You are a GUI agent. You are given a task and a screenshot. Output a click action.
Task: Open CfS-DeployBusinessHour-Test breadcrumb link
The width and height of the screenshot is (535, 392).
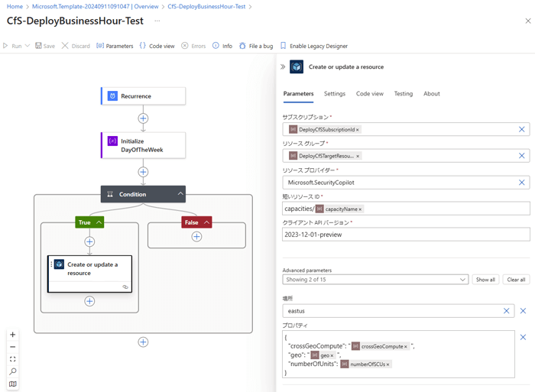pyautogui.click(x=206, y=6)
